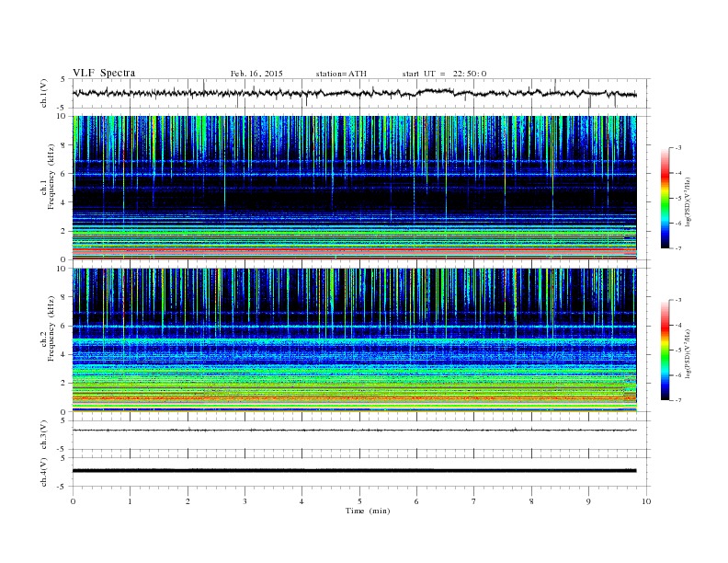Screen dimensions: 728x563
Task: Click the "start UT = 22:50:0" header text
Action: (x=444, y=74)
